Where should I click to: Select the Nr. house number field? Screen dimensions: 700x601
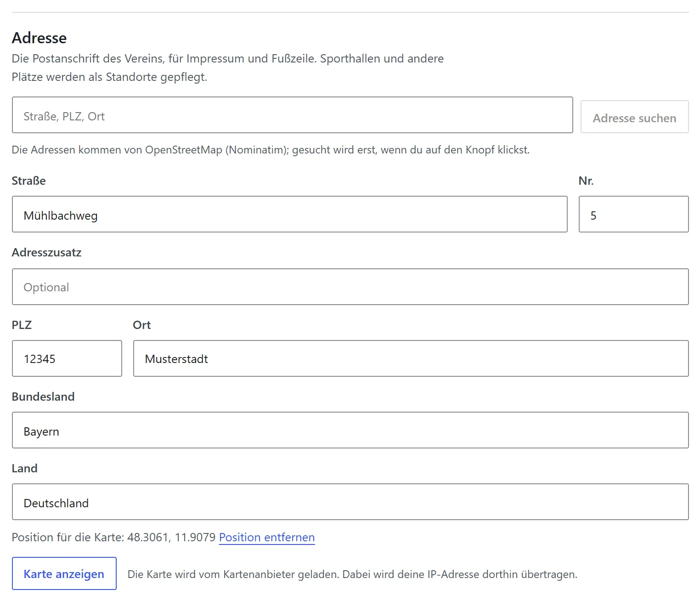[x=633, y=214]
